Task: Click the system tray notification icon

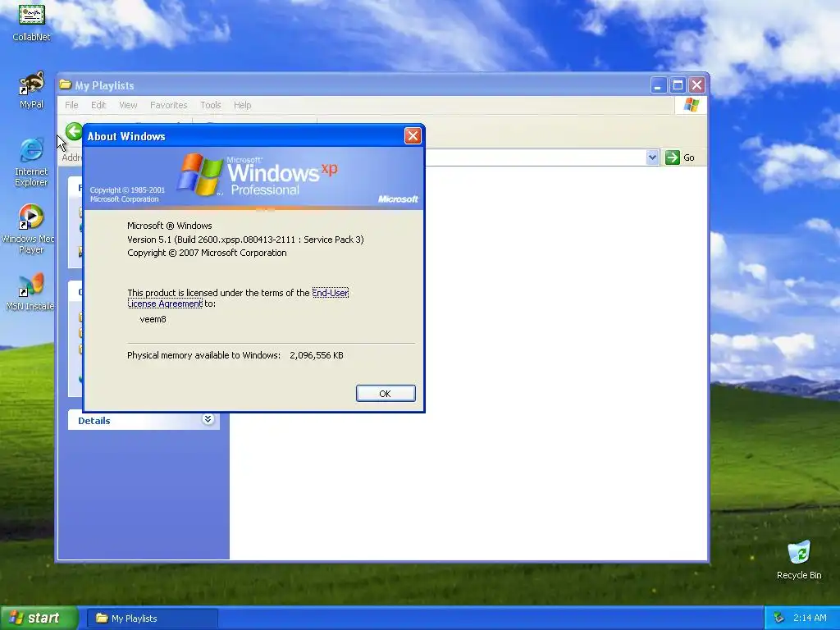Action: [x=779, y=619]
